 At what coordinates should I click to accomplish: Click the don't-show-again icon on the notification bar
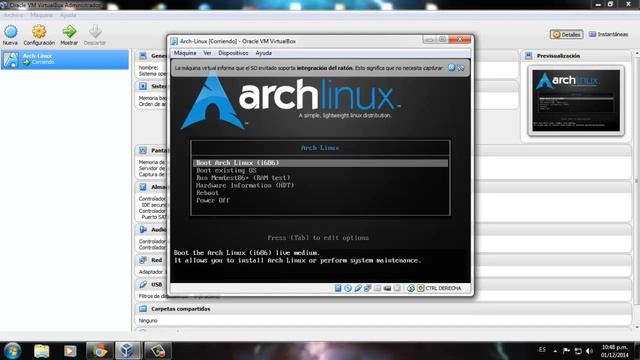(x=461, y=67)
